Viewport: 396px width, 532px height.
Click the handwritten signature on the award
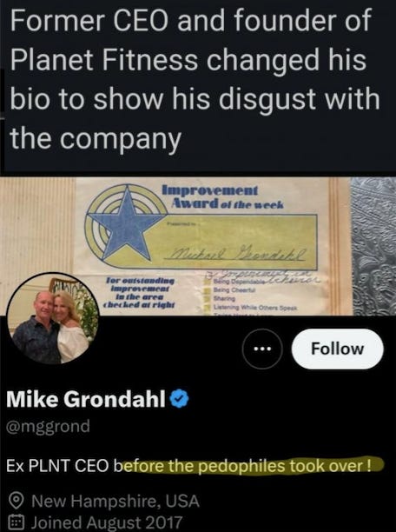coord(238,254)
